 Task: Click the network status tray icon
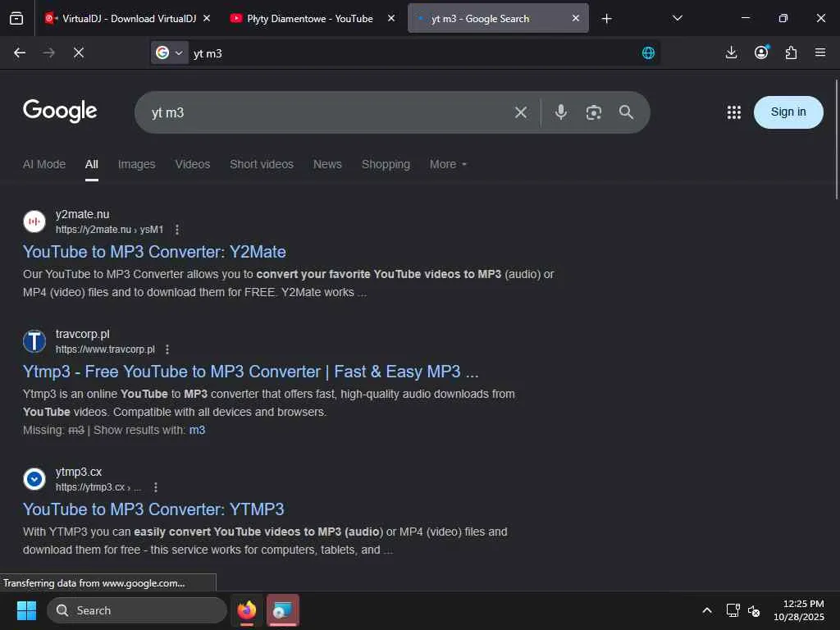[733, 610]
